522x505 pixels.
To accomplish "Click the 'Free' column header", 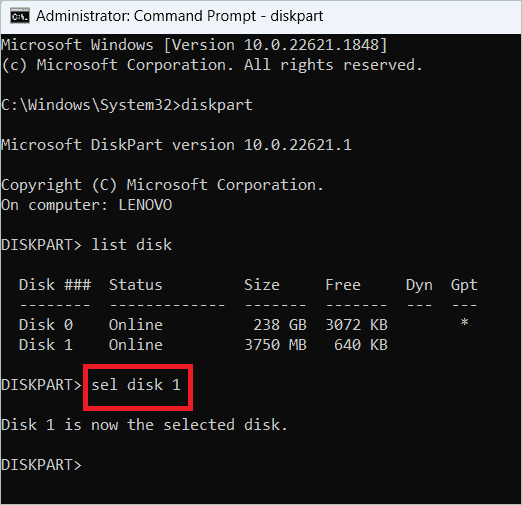I will pos(343,285).
